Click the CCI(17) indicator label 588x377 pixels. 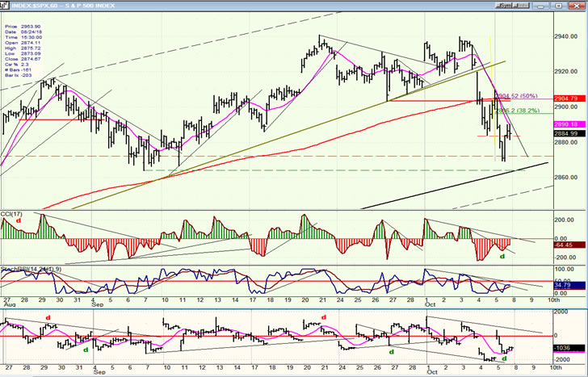point(11,214)
